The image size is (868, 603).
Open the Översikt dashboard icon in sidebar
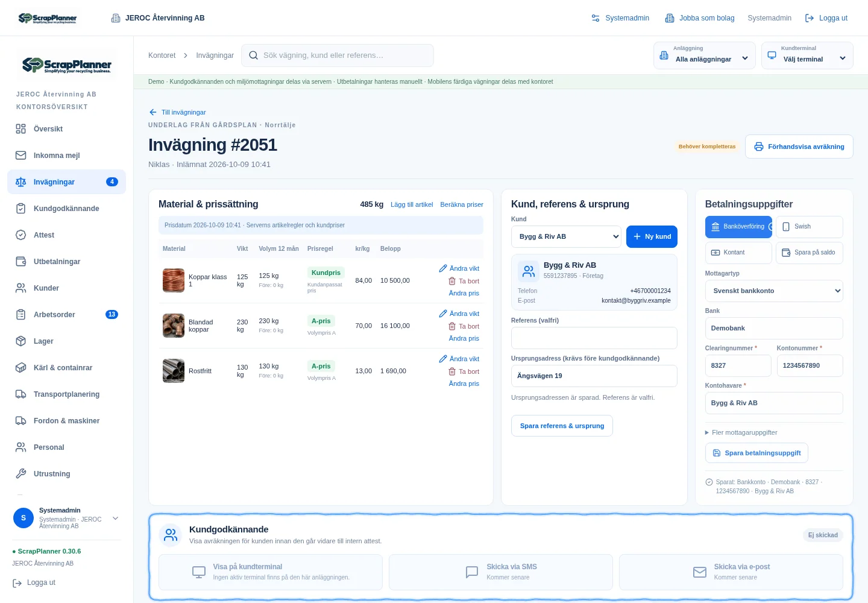pos(21,129)
